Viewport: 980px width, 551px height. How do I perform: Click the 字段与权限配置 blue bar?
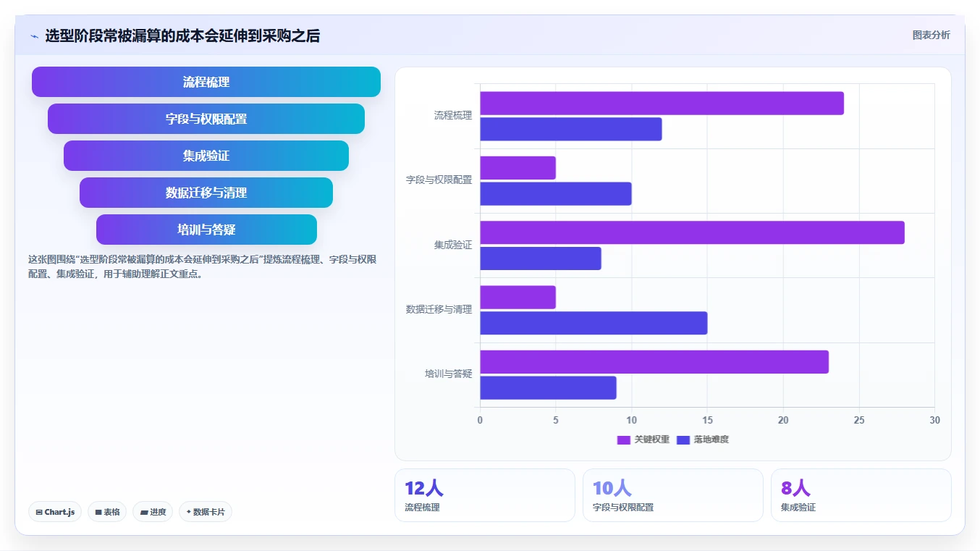[555, 193]
